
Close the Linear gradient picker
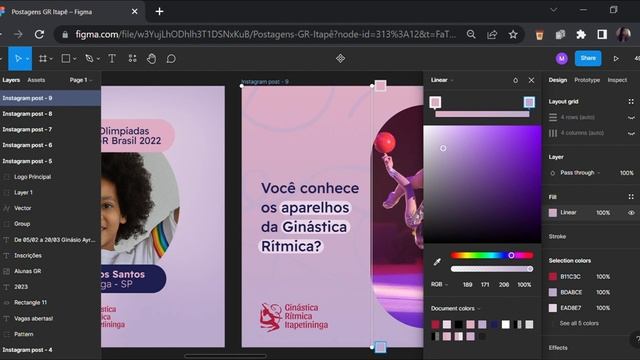(x=531, y=80)
